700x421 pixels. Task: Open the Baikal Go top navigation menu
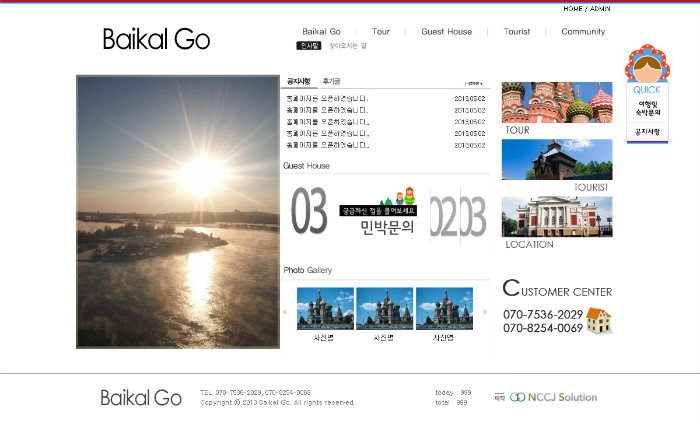pyautogui.click(x=321, y=32)
